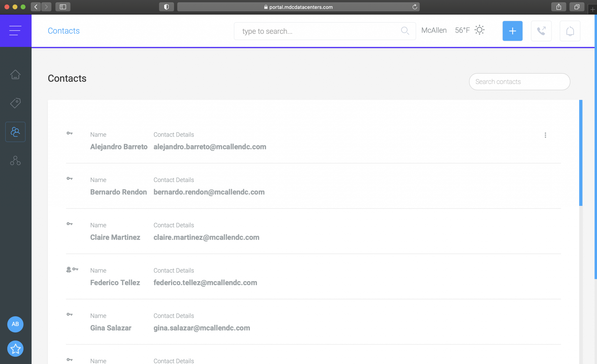
Task: Click the phone call icon button
Action: point(541,31)
